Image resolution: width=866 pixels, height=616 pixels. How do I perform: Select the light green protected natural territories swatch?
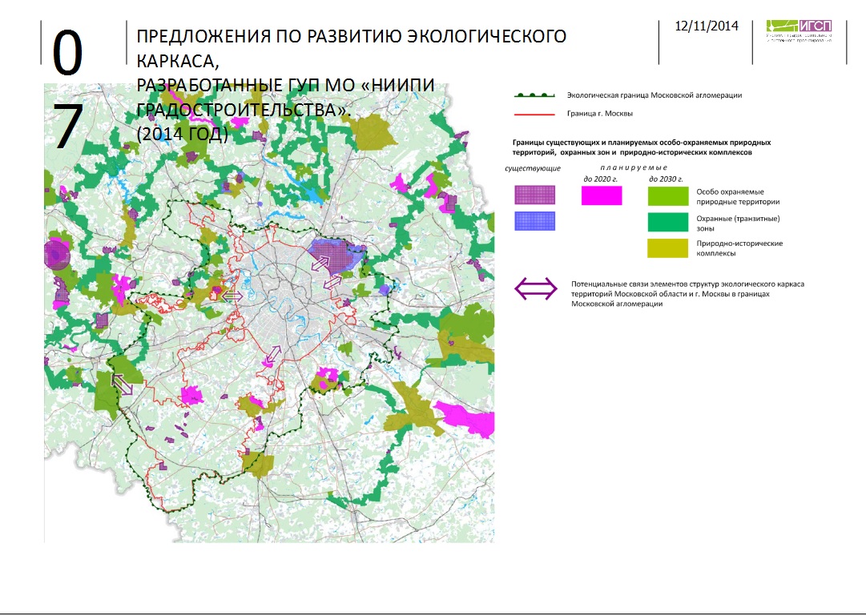668,195
